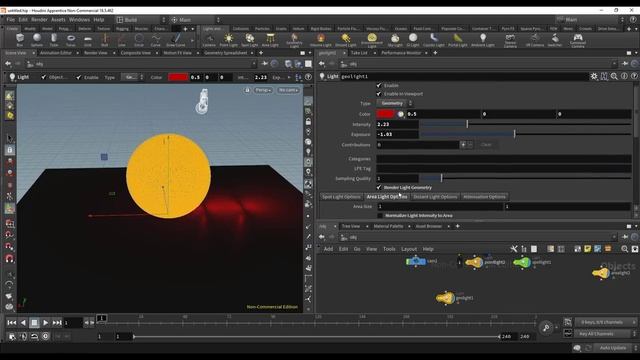This screenshot has width=640, height=360.
Task: Create an Area Light from the shelf
Action: 270,40
